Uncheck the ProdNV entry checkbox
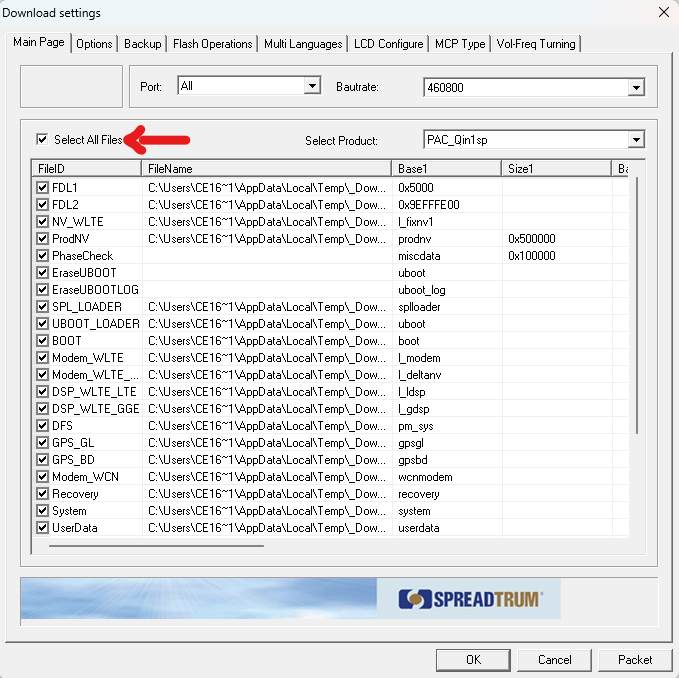 [x=42, y=238]
